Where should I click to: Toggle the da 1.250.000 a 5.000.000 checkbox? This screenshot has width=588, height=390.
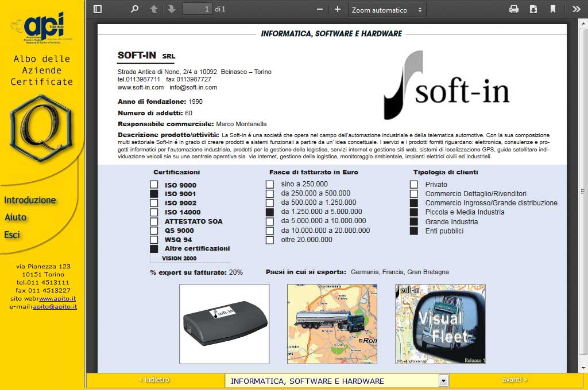point(270,212)
